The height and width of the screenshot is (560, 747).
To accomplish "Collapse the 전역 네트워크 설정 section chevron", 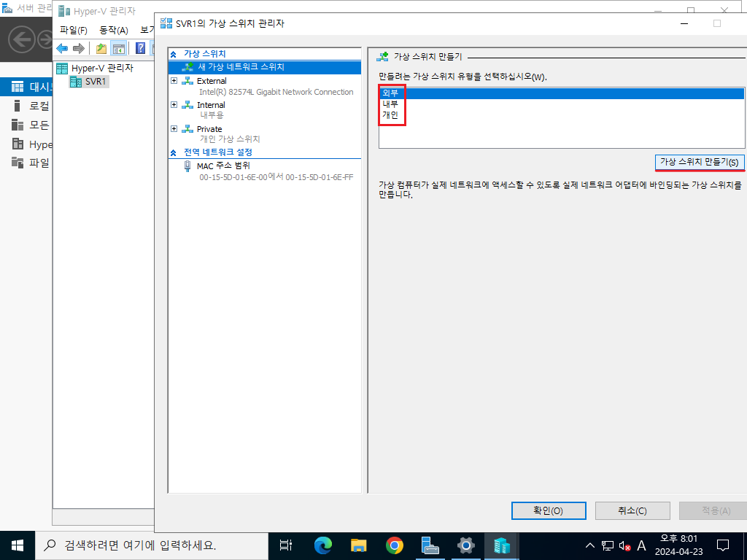I will [x=174, y=153].
